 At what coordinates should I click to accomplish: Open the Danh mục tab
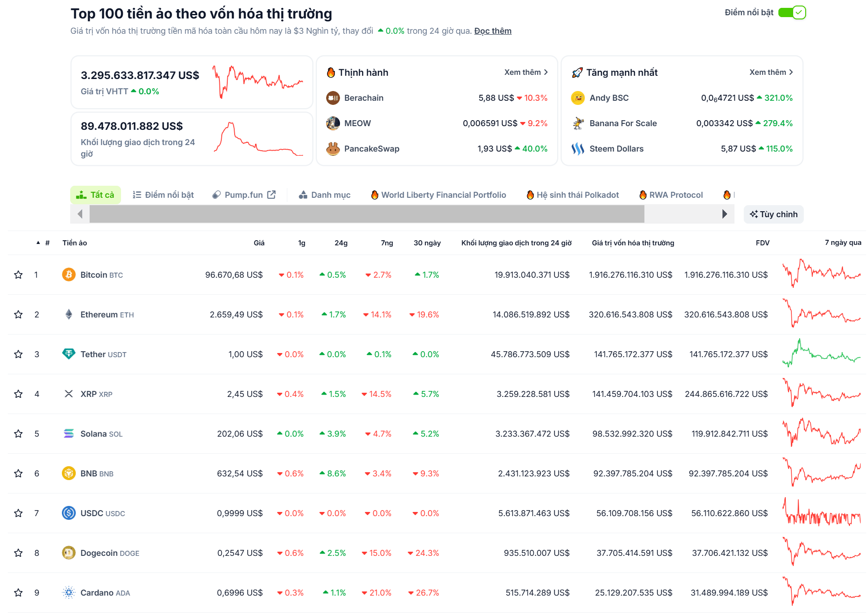click(x=325, y=195)
